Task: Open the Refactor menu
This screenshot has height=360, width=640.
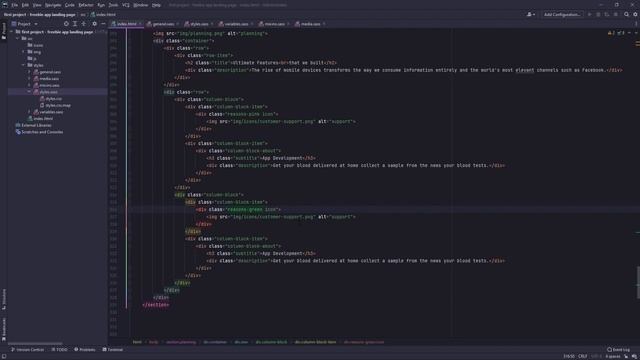Action: [86, 5]
